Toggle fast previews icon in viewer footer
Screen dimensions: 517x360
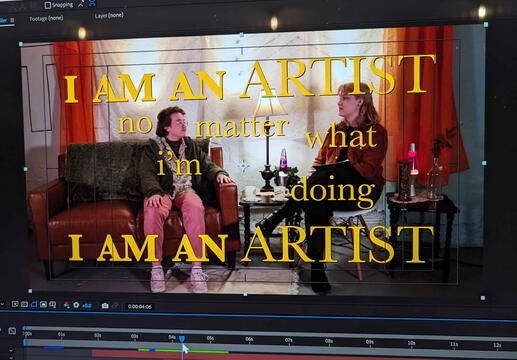tap(15, 304)
